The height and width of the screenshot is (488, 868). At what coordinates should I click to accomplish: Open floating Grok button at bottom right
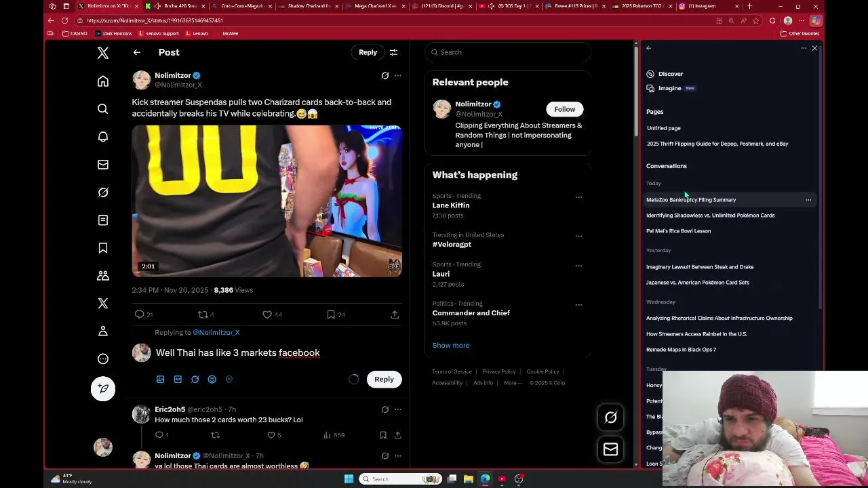(610, 418)
